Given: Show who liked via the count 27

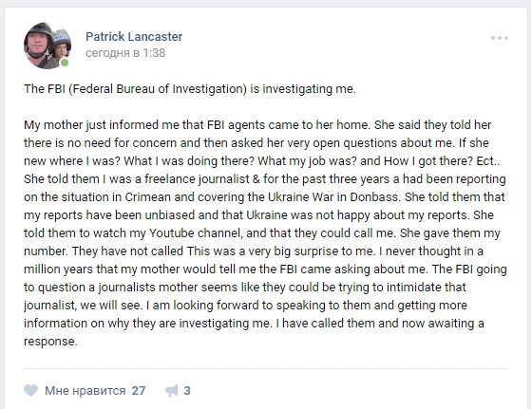Looking at the screenshot, I should pyautogui.click(x=139, y=391).
